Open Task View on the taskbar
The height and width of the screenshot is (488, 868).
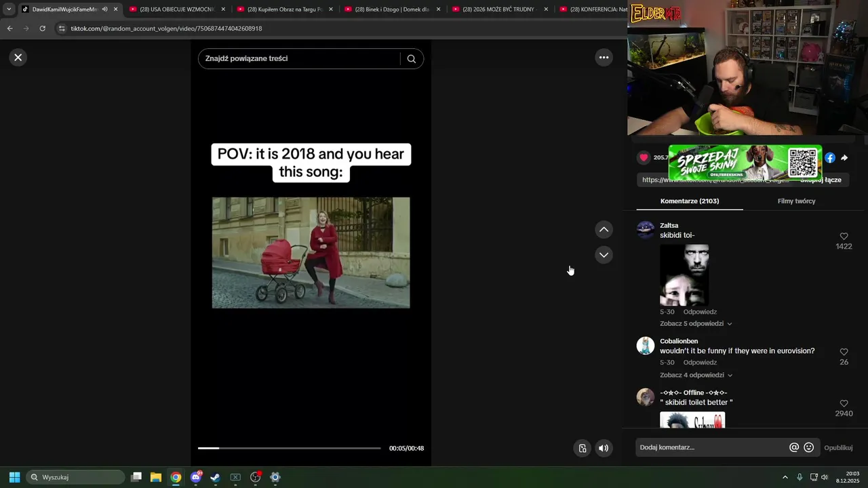(x=136, y=477)
